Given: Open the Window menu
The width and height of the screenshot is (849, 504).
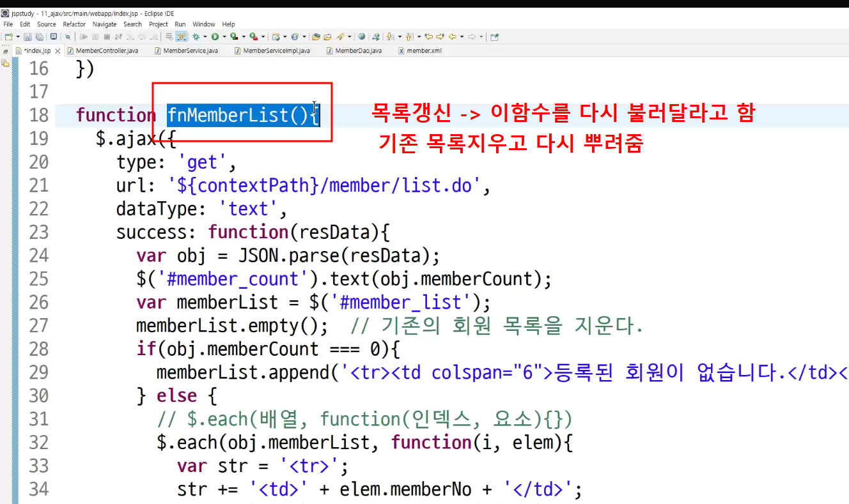Looking at the screenshot, I should [x=204, y=24].
